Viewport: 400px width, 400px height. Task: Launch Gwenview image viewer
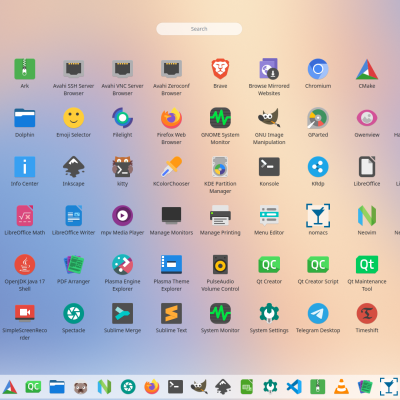click(367, 118)
